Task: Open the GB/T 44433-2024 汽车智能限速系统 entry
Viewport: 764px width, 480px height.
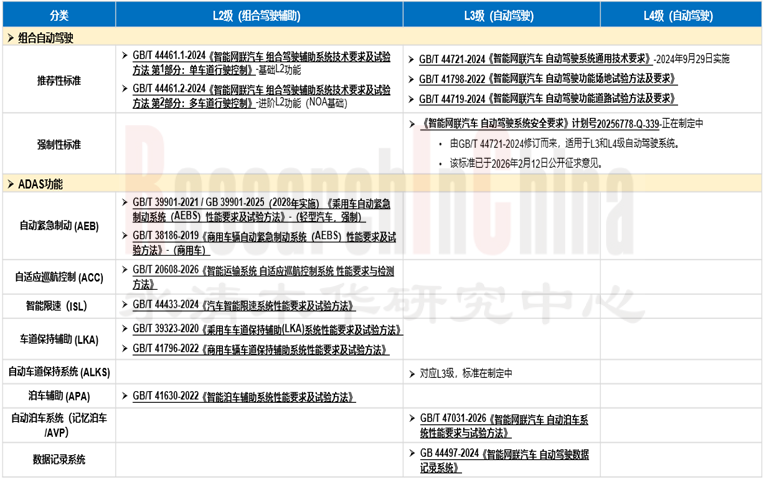Action: point(244,306)
